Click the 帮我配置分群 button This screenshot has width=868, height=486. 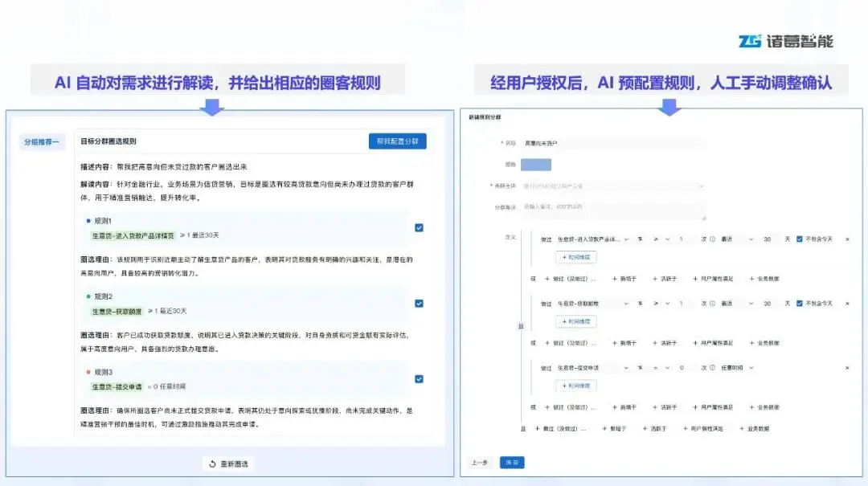(397, 141)
